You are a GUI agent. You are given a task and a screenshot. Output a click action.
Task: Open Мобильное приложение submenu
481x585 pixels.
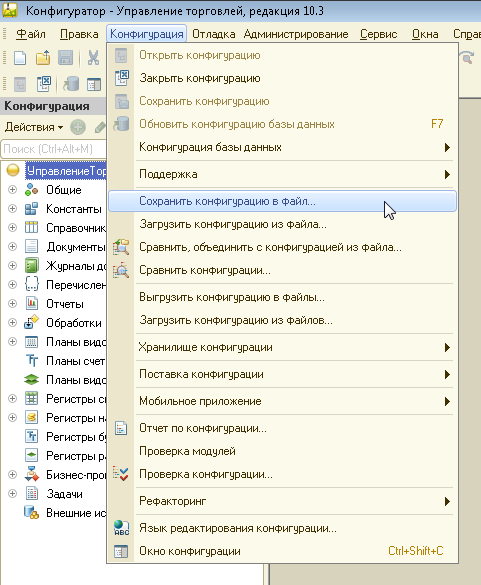(x=282, y=401)
